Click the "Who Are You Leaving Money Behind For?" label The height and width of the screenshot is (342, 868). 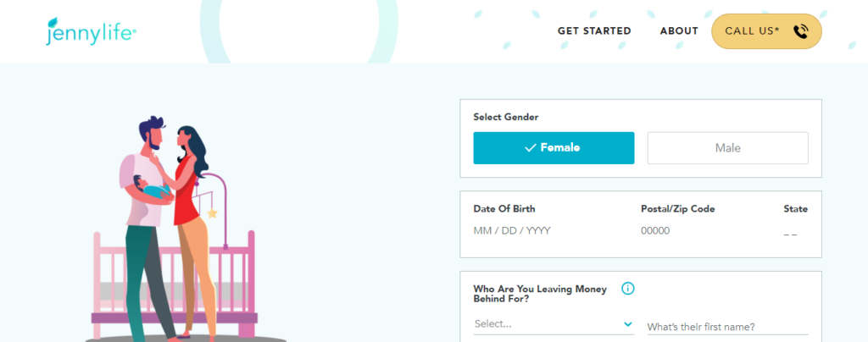540,294
